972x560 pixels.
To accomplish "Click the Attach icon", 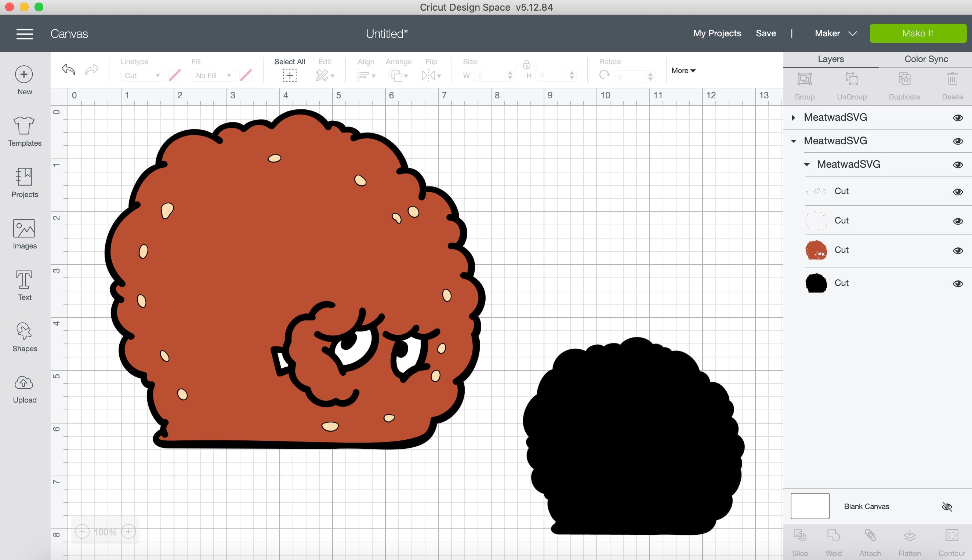I will [x=870, y=535].
